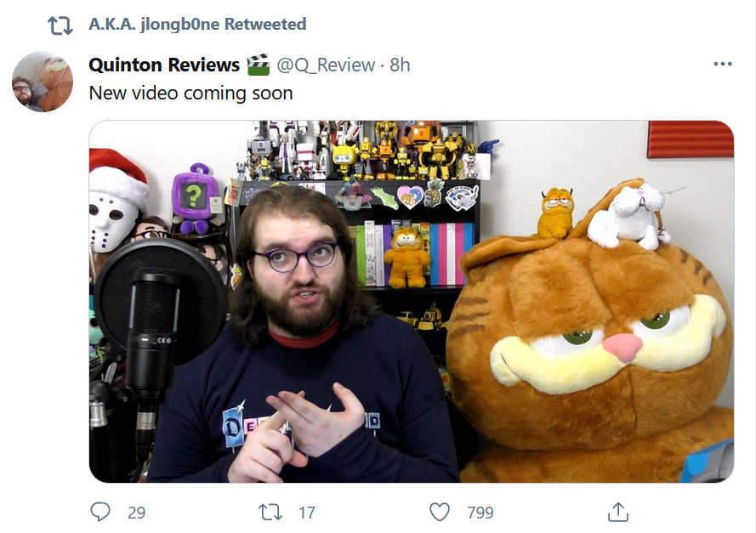Click the 29 replies count

(x=136, y=513)
